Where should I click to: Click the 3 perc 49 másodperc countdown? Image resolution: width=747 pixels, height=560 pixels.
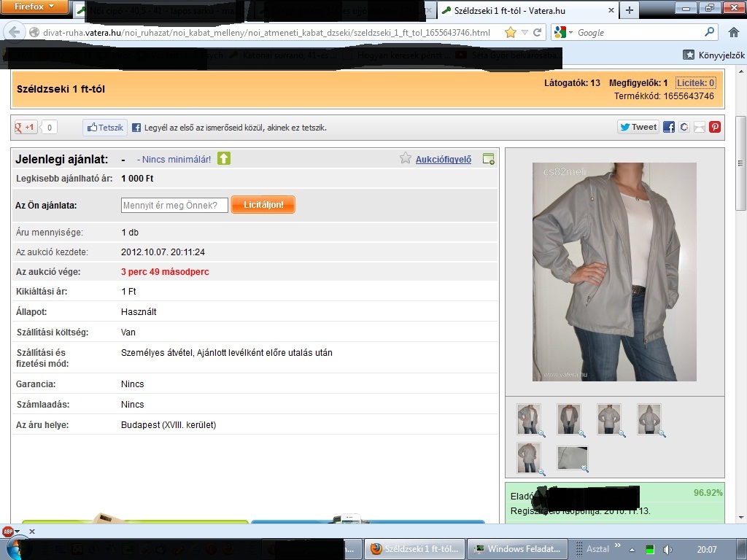165,272
